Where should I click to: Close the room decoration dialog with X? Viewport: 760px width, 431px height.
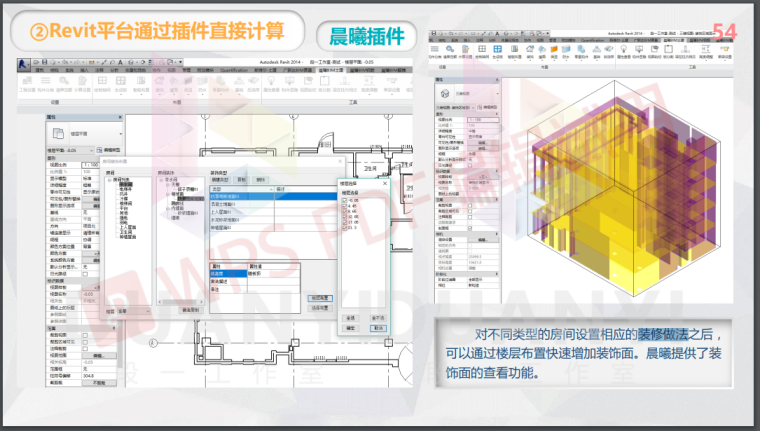coord(338,160)
